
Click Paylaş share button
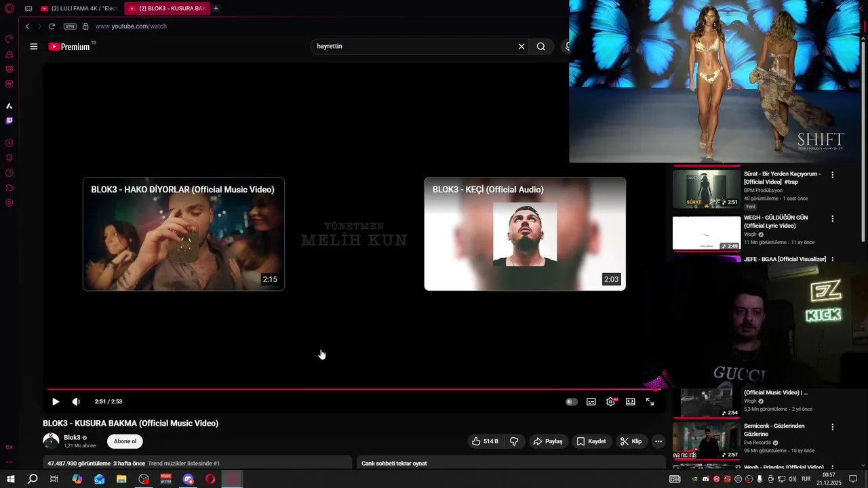(x=548, y=441)
